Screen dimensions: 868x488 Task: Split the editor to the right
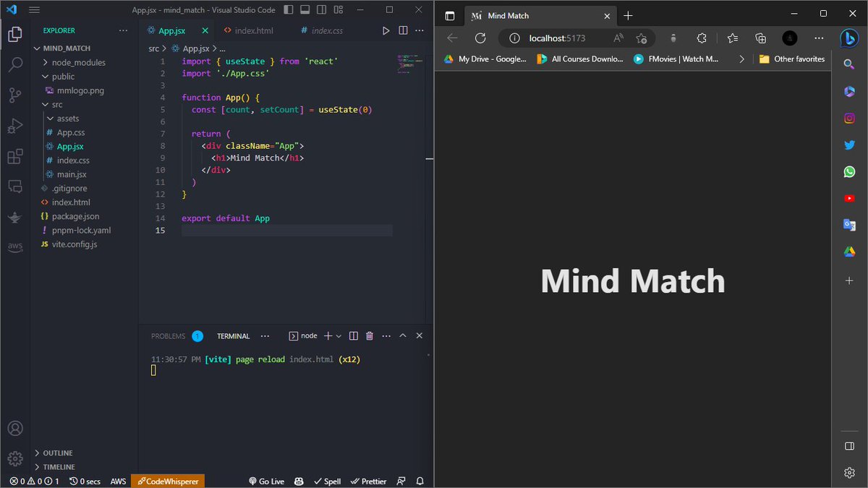tap(403, 31)
